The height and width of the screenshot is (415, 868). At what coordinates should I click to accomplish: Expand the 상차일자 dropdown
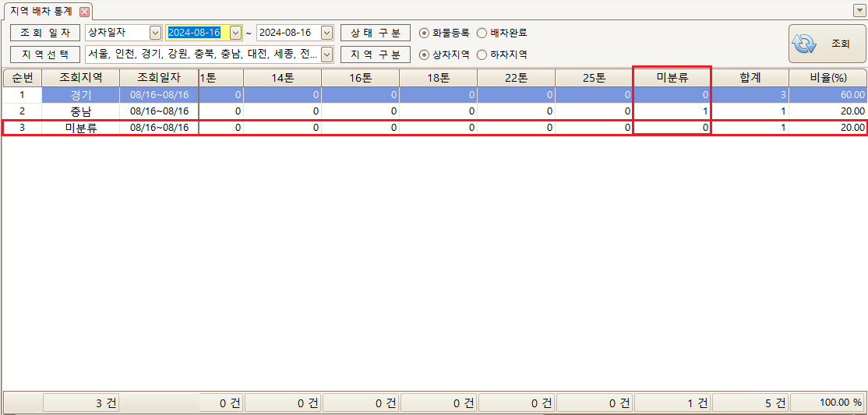(x=154, y=33)
